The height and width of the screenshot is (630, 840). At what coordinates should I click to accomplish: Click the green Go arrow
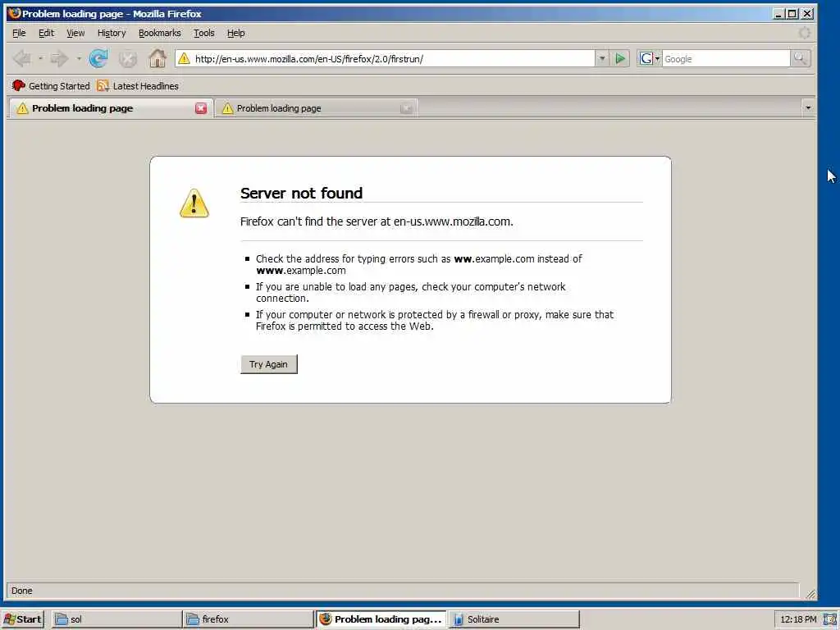point(620,58)
